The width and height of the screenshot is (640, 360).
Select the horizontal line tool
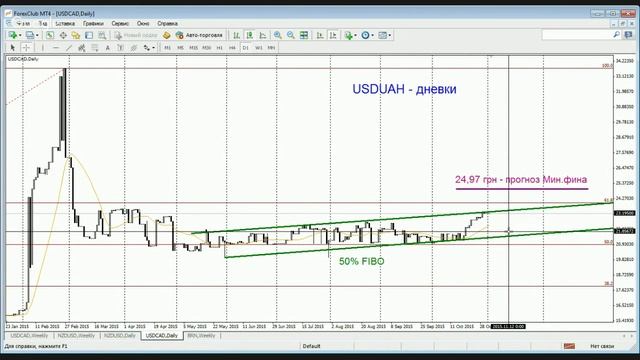56,48
